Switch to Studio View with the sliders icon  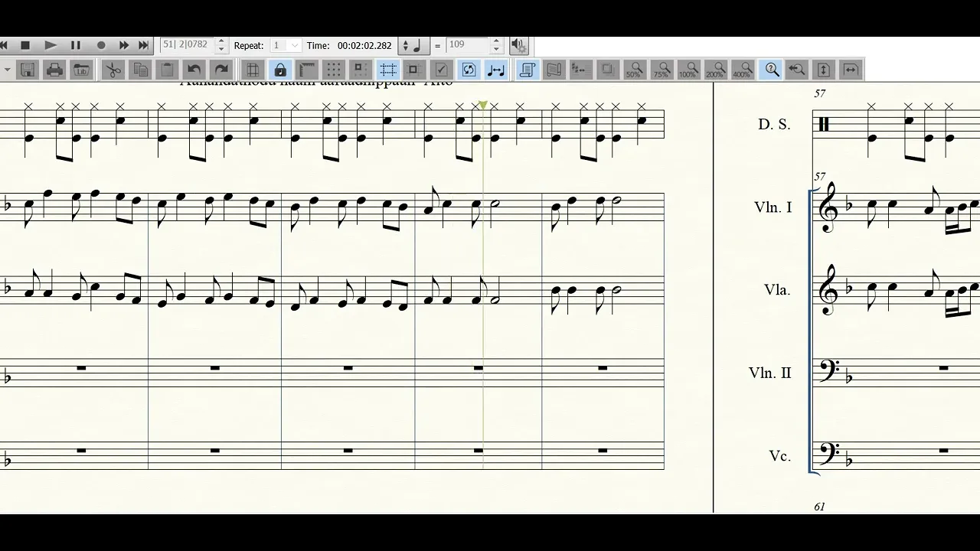pos(581,70)
